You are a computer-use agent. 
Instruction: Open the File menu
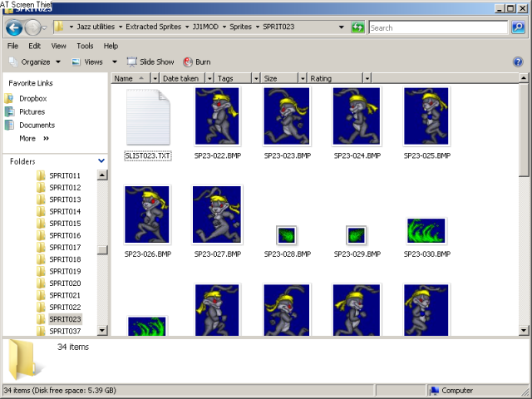(13, 46)
